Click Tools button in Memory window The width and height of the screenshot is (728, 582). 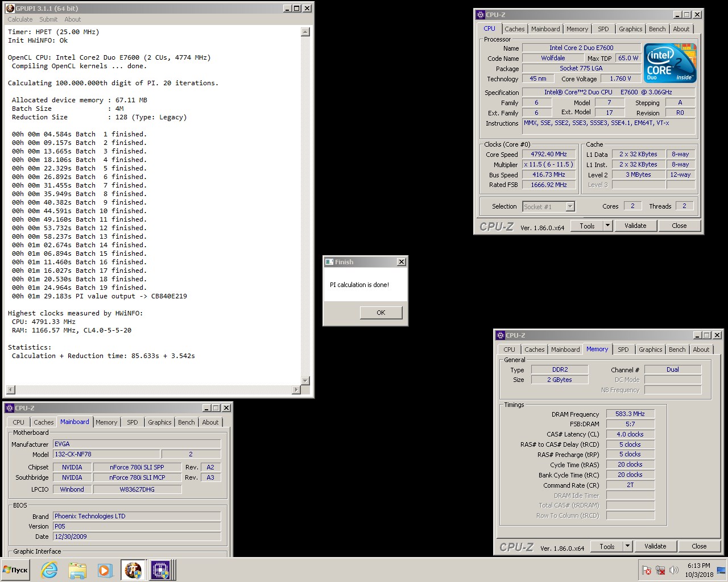[607, 546]
